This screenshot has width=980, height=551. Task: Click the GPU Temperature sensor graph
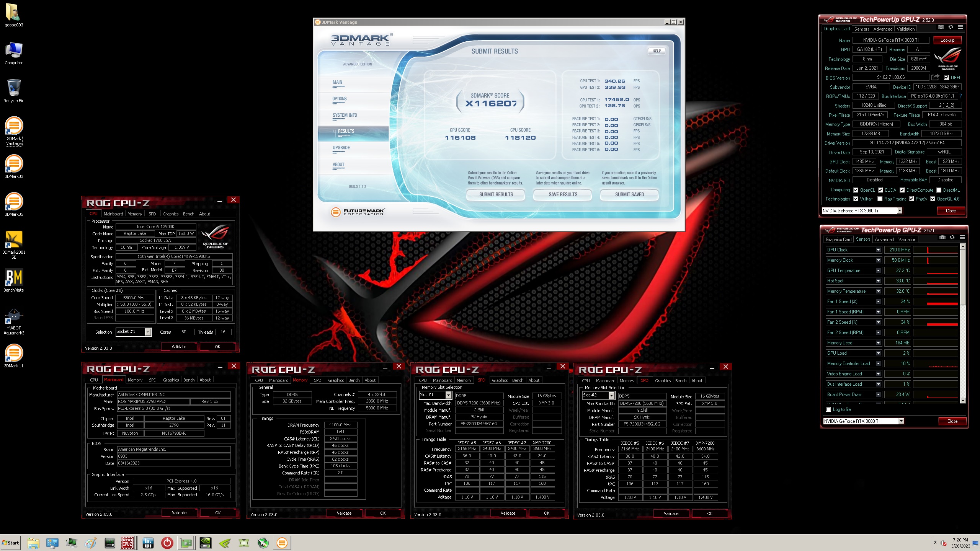[935, 271]
